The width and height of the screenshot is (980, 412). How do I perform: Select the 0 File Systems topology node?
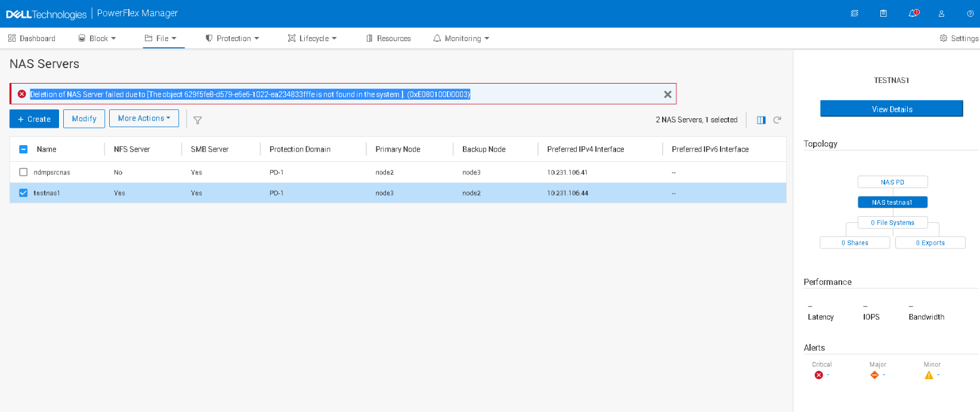(x=892, y=222)
